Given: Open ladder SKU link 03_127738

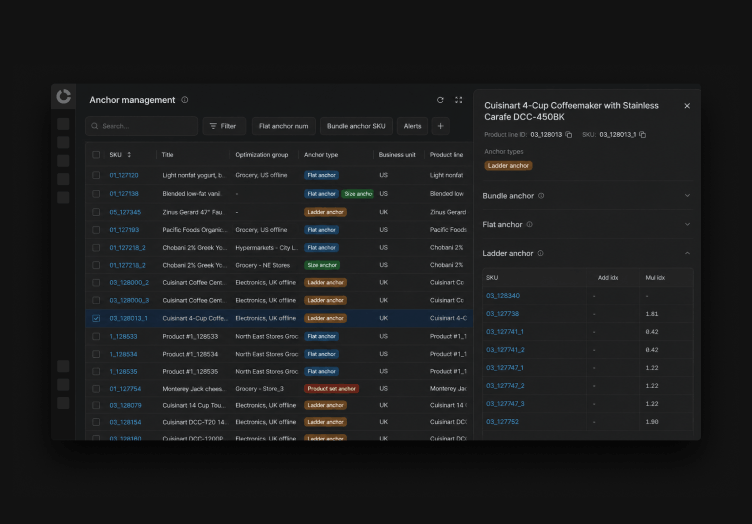Looking at the screenshot, I should click(x=502, y=314).
